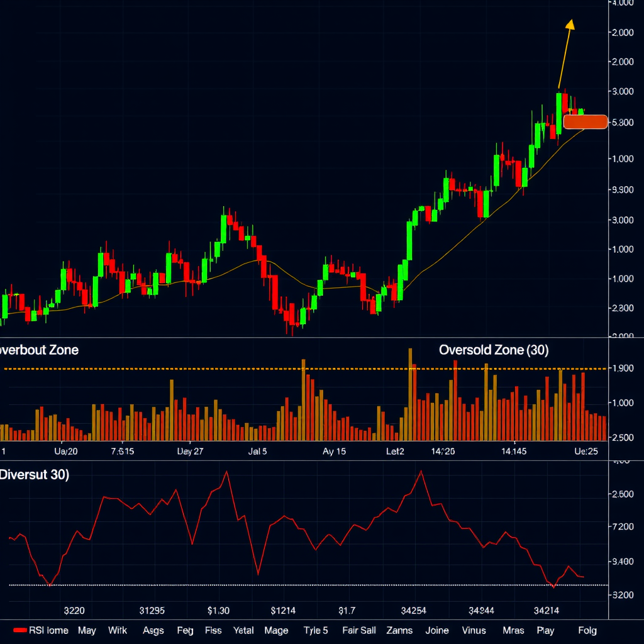Open the May tab in bottom bar
Screen dimensions: 644x644
87,630
